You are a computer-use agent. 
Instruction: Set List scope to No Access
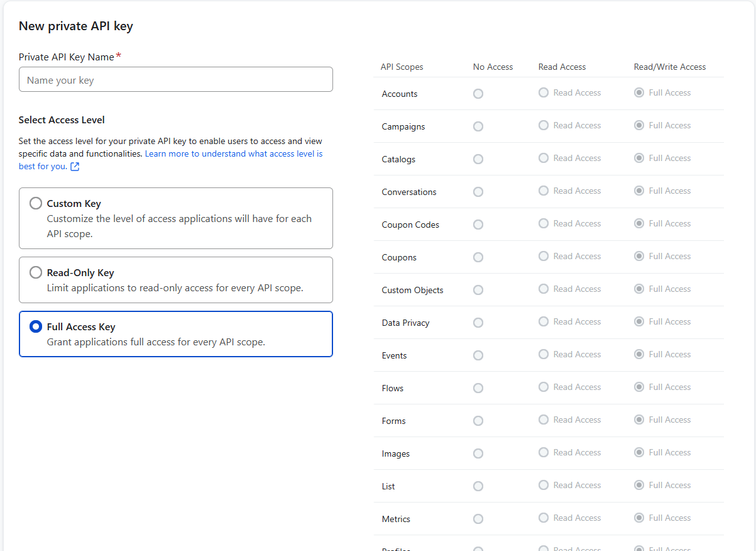(x=478, y=486)
